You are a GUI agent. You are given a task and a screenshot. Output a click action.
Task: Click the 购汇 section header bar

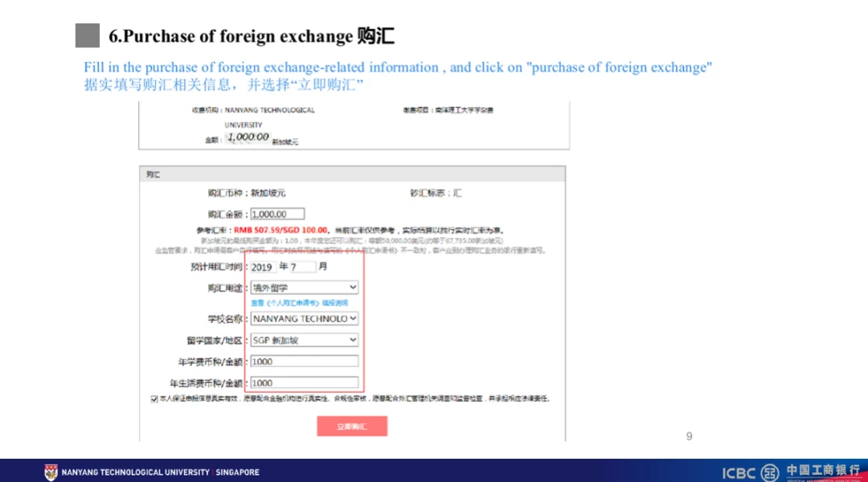pyautogui.click(x=352, y=174)
